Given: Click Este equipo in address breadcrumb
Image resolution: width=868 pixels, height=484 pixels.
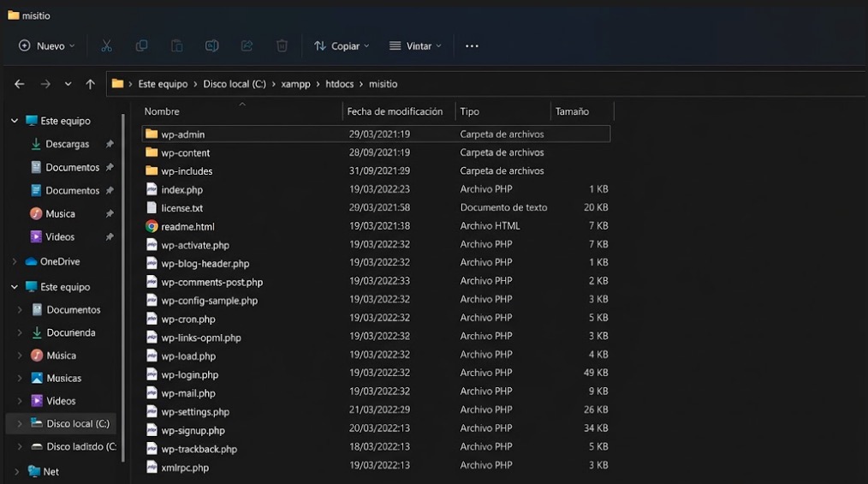Looking at the screenshot, I should (163, 84).
